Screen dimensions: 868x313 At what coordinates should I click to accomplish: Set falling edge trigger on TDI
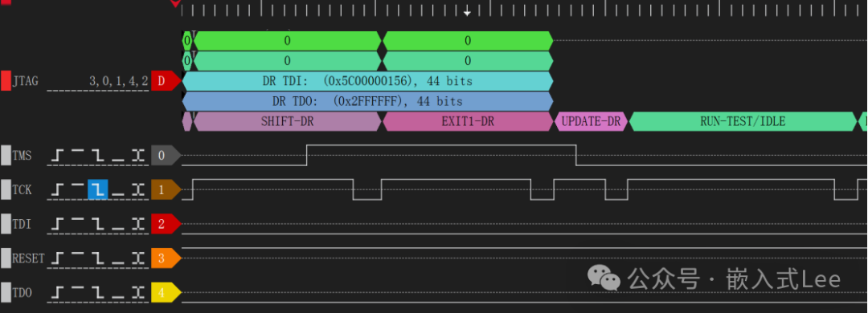click(x=99, y=224)
